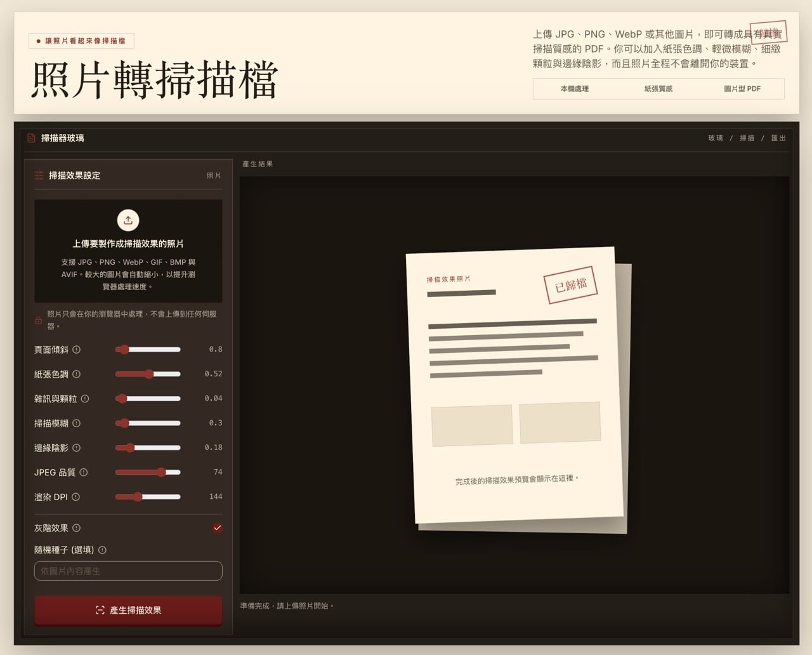Screen dimensions: 812x655
Task: Click the info icon next to 隨機種子
Action: 102,550
